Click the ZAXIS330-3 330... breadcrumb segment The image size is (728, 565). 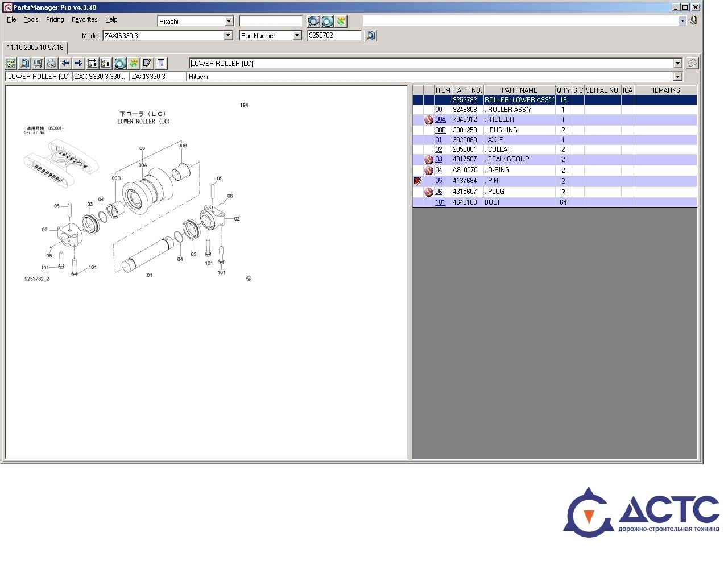coord(101,77)
